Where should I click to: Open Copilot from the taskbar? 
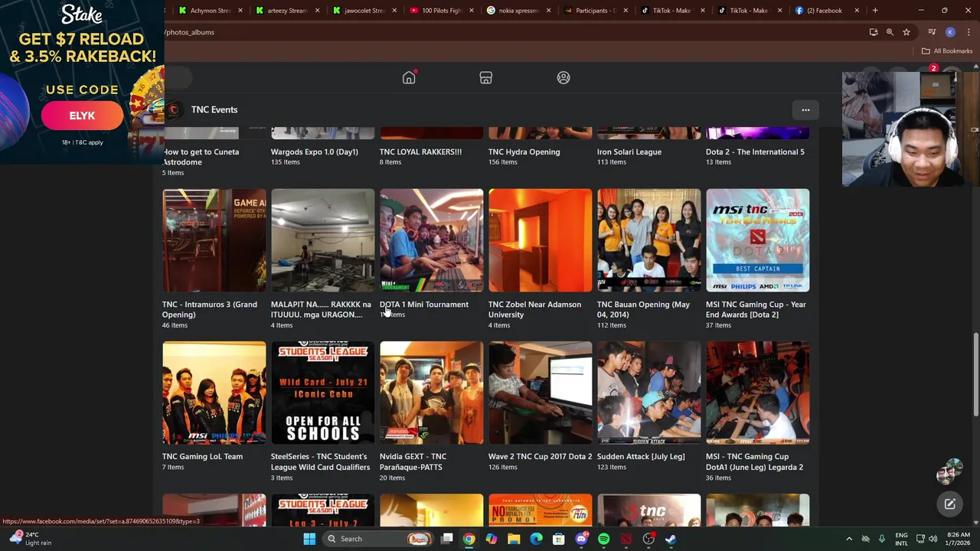click(x=491, y=539)
